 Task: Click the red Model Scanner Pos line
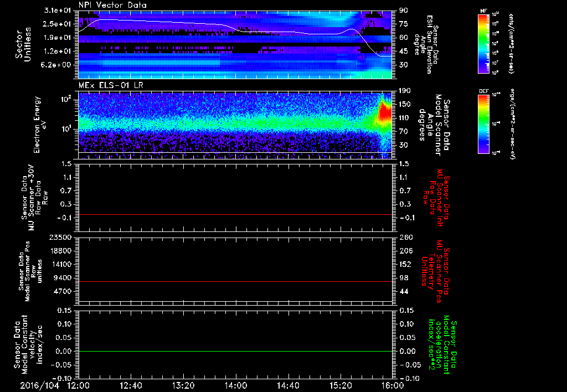[x=235, y=281]
